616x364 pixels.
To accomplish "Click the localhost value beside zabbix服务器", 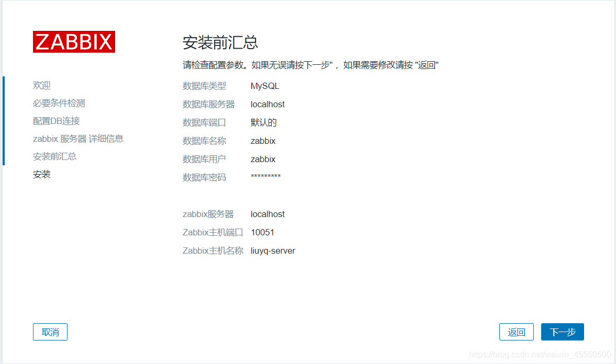I will pyautogui.click(x=267, y=214).
